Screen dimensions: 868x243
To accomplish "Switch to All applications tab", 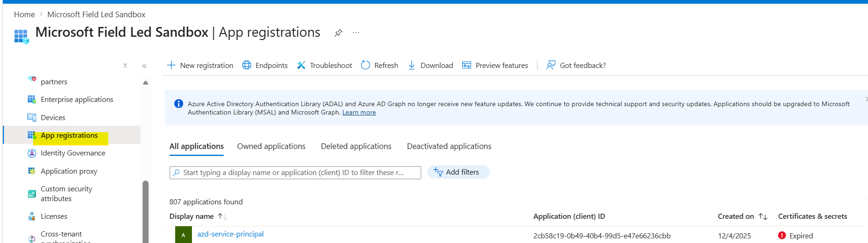I will point(197,146).
